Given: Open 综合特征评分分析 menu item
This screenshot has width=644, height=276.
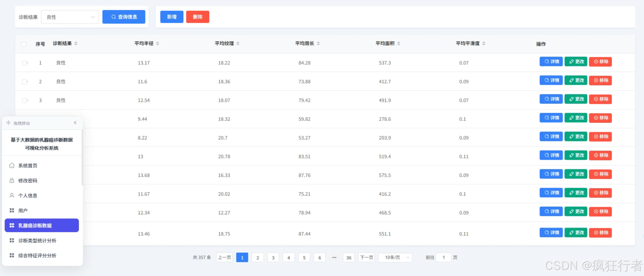Looking at the screenshot, I should 42,255.
